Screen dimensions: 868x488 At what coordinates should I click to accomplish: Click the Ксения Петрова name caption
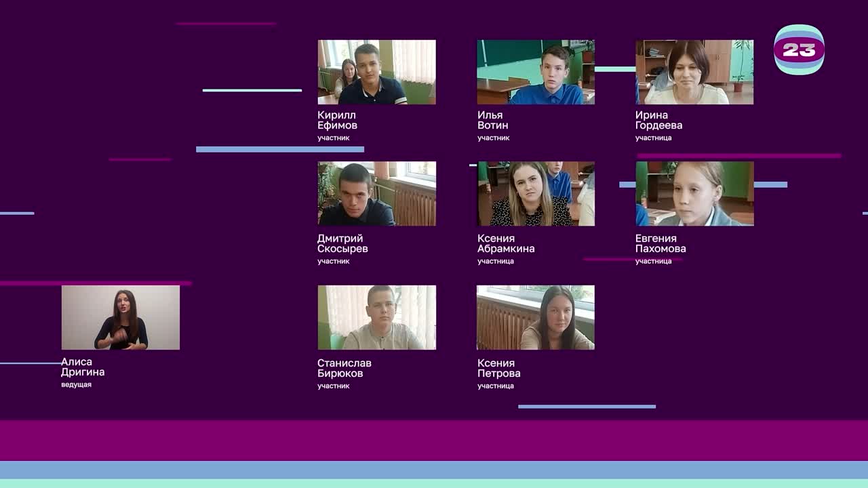pos(499,368)
